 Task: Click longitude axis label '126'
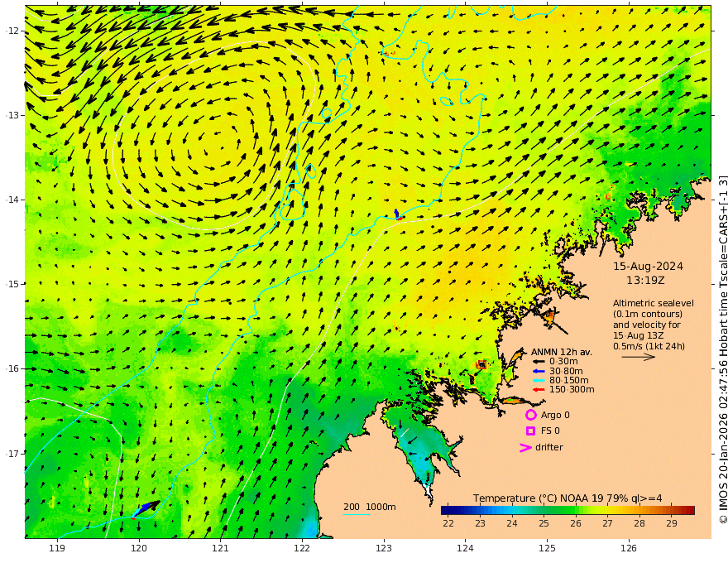point(629,548)
